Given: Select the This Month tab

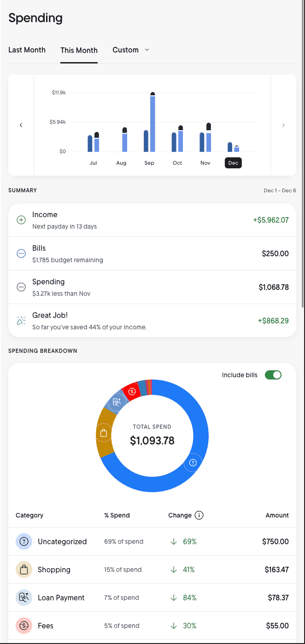Looking at the screenshot, I should click(79, 50).
